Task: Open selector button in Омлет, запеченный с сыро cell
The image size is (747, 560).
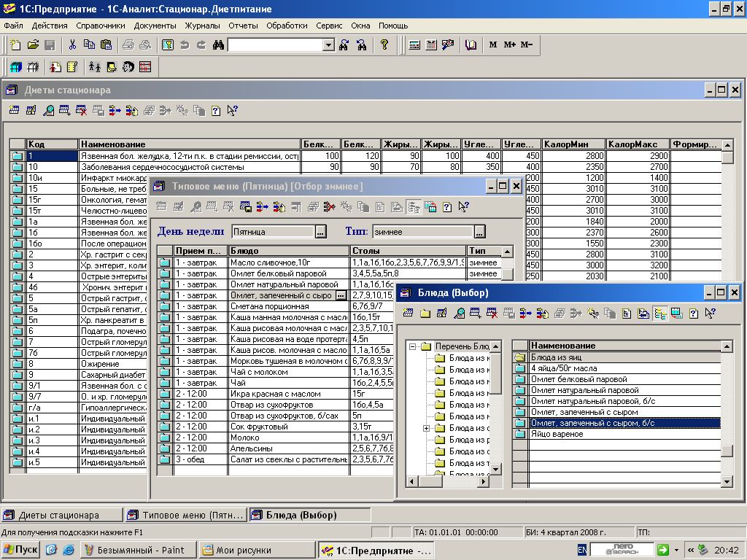Action: [341, 295]
